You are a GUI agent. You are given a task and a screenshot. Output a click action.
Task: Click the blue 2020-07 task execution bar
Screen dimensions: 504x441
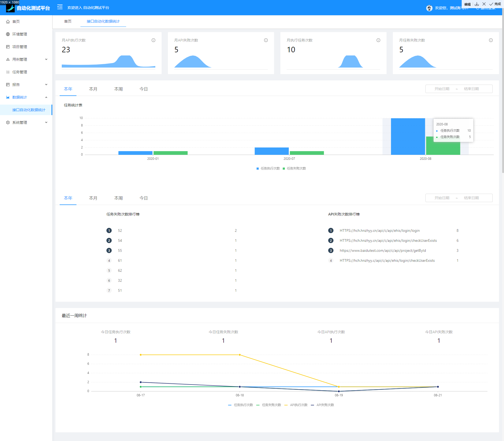pyautogui.click(x=272, y=151)
